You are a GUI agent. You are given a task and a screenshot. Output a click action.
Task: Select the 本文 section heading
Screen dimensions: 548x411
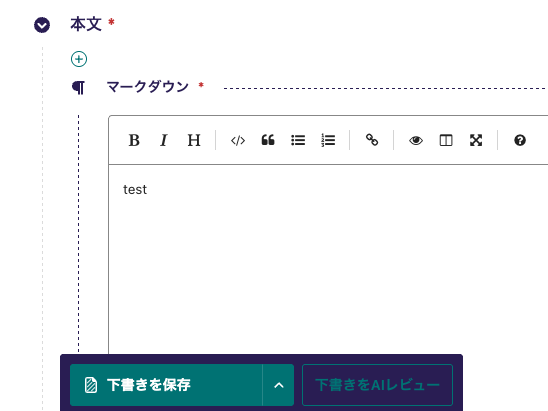[86, 24]
